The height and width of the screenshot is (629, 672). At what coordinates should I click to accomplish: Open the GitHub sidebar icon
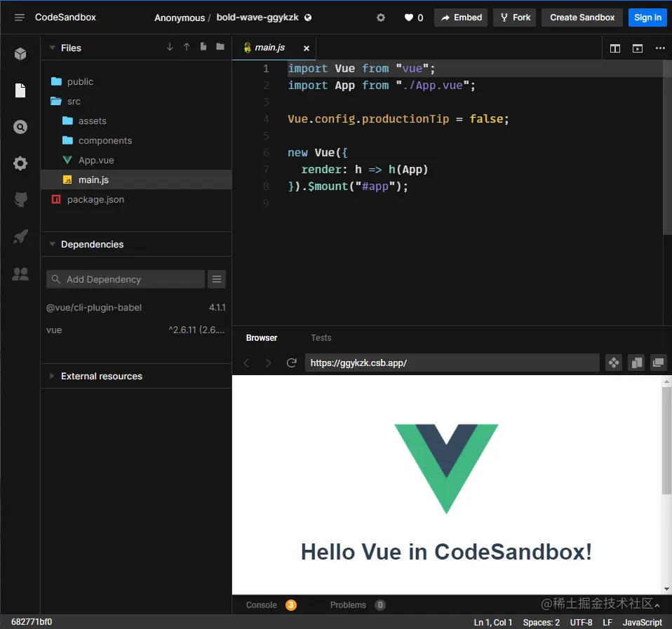pyautogui.click(x=20, y=200)
